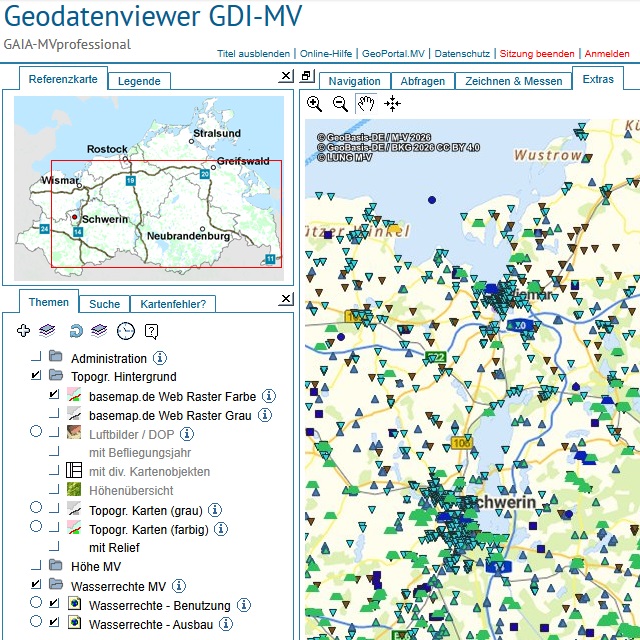
Task: Expand the Höhe MV folder
Action: pyautogui.click(x=56, y=565)
